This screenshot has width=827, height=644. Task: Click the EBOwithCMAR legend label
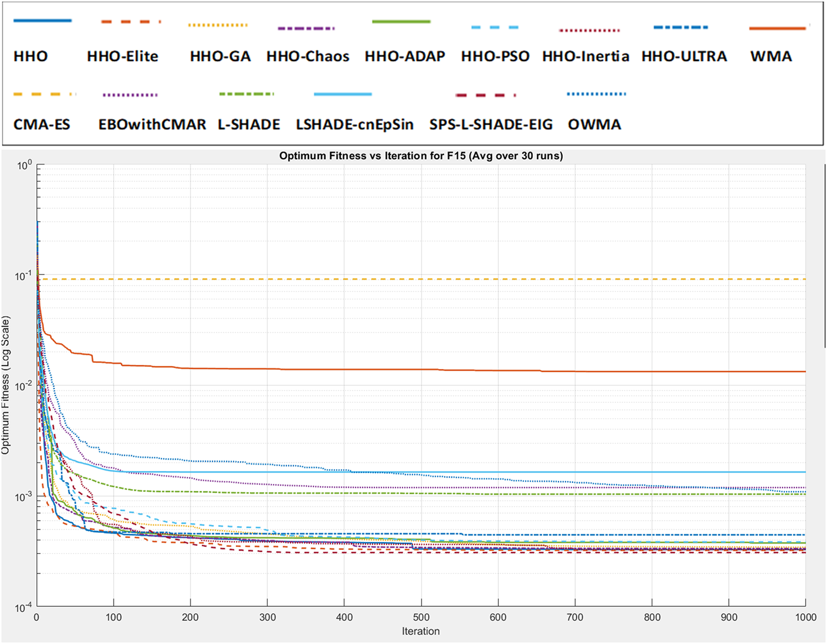pos(152,125)
